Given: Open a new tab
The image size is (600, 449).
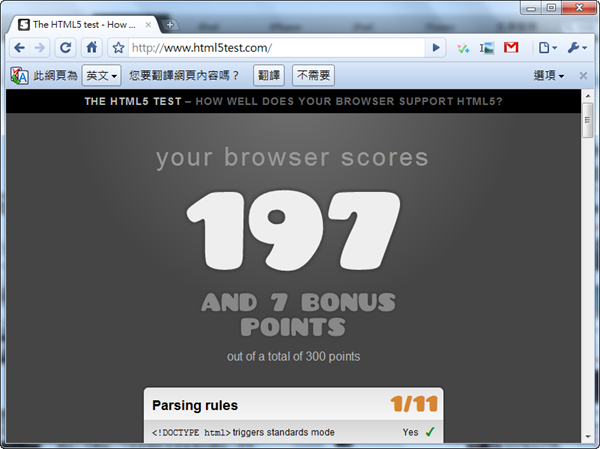Looking at the screenshot, I should (170, 25).
